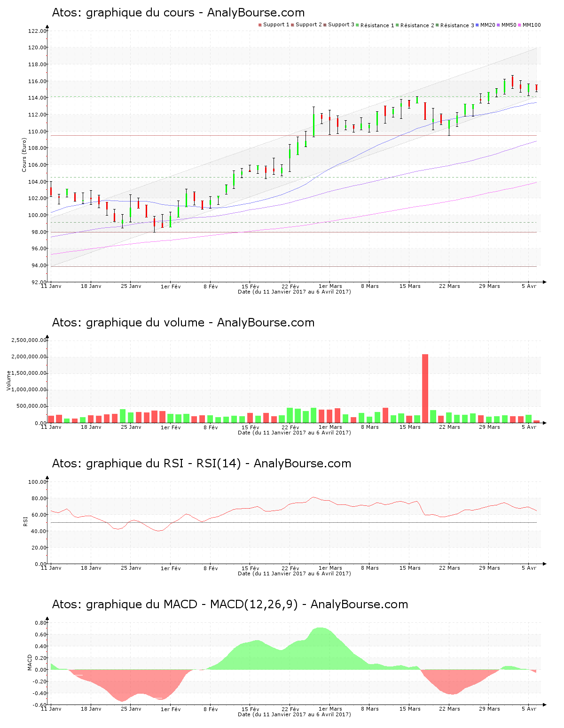
Task: Click the vertical 'RSI' axis label
Action: 25,521
